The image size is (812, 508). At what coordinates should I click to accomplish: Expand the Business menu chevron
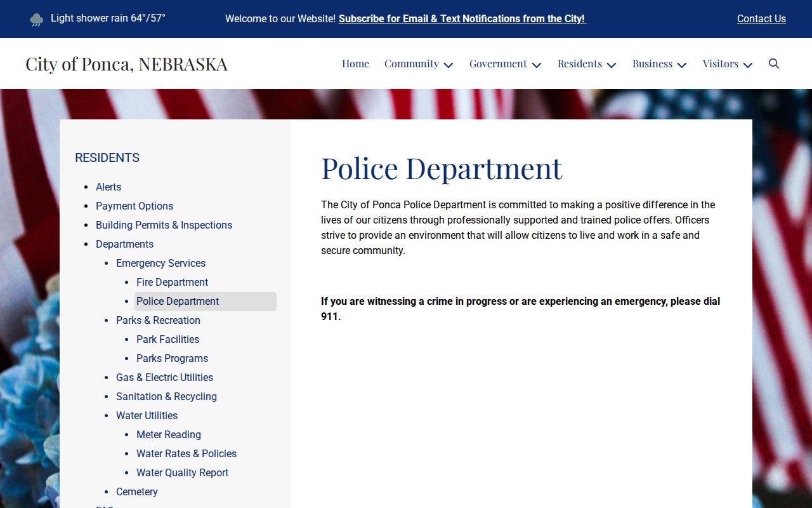pos(682,65)
